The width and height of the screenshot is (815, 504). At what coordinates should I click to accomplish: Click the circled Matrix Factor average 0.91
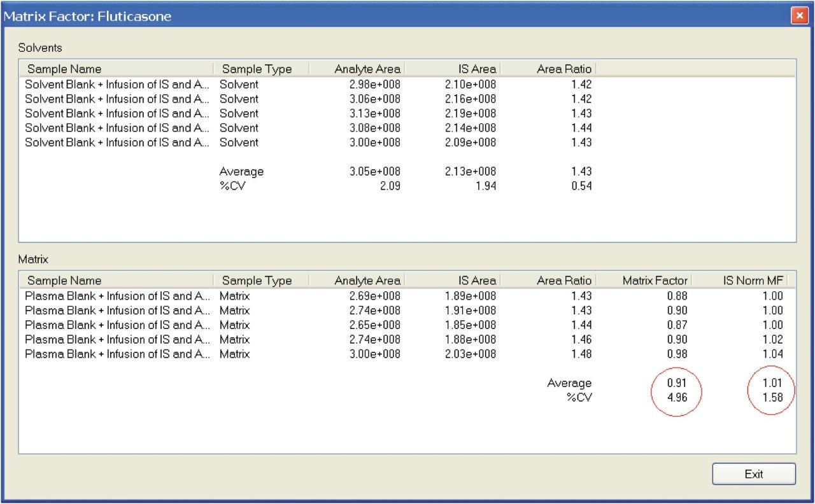[676, 382]
